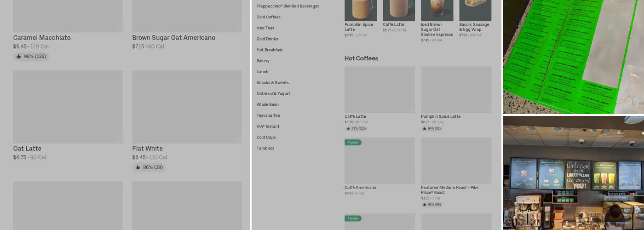
Task: Click Bacon, Sausage & Egg Wrap photo
Action: (x=475, y=11)
